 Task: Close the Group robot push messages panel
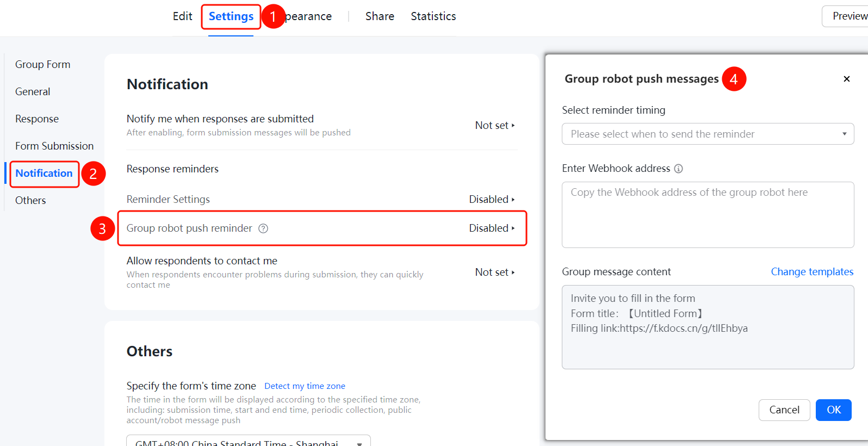point(846,79)
